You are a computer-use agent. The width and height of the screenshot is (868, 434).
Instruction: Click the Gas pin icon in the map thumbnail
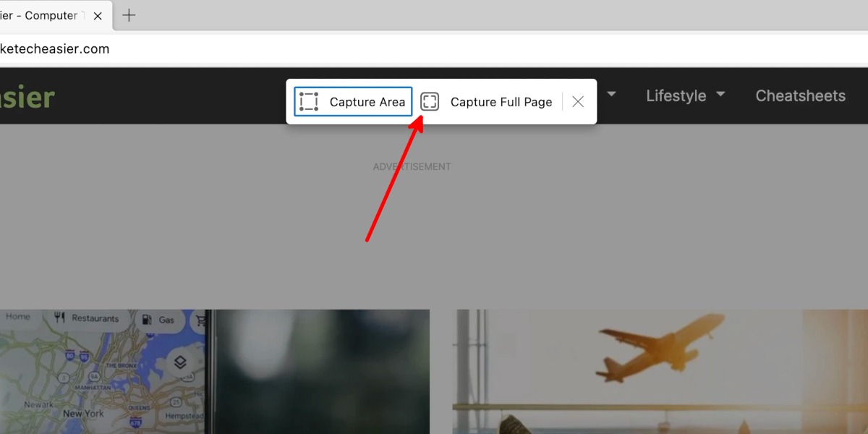[148, 318]
